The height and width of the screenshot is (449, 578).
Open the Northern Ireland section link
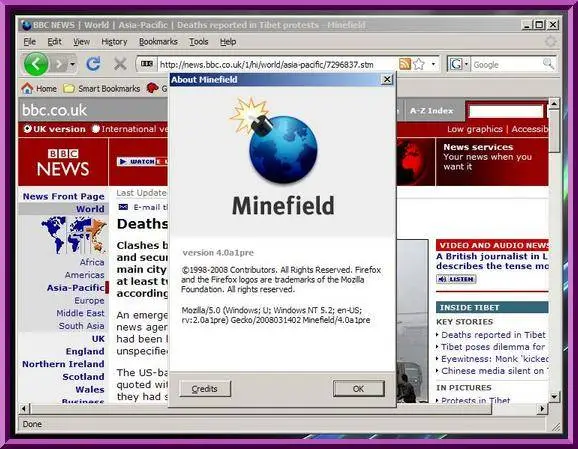coord(63,364)
